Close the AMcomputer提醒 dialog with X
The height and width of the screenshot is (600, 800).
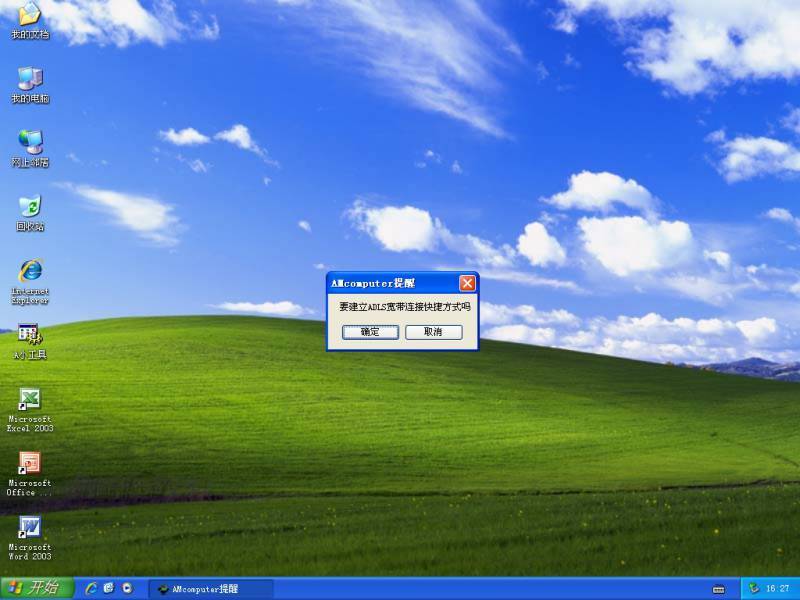(467, 283)
